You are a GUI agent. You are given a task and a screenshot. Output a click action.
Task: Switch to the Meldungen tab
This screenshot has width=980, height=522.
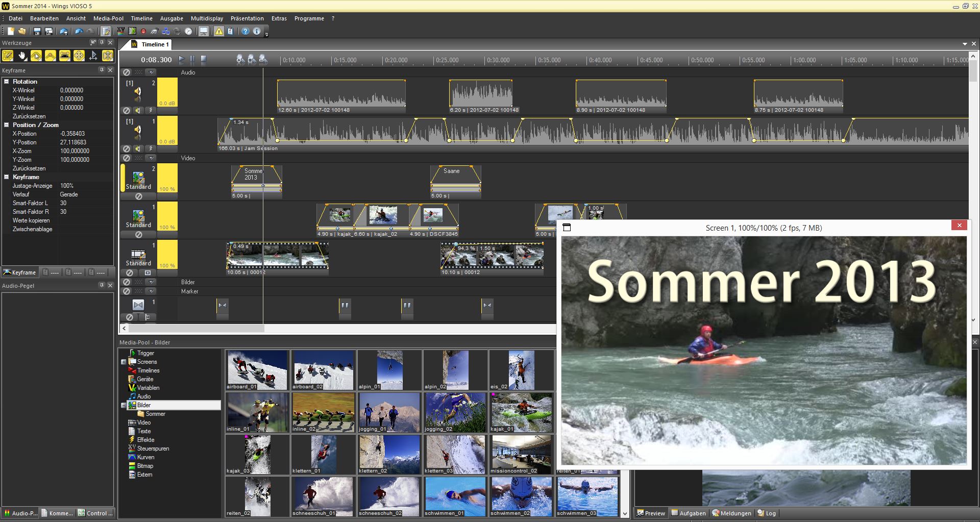tap(732, 513)
